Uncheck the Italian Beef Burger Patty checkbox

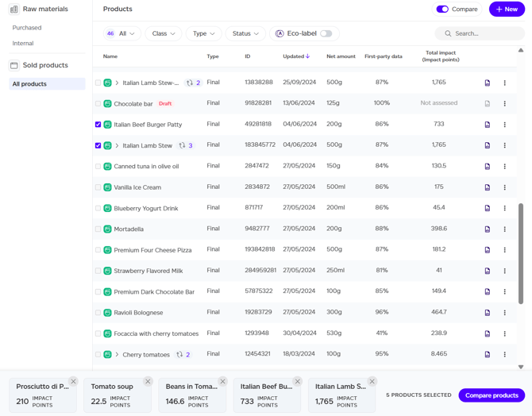(x=98, y=125)
